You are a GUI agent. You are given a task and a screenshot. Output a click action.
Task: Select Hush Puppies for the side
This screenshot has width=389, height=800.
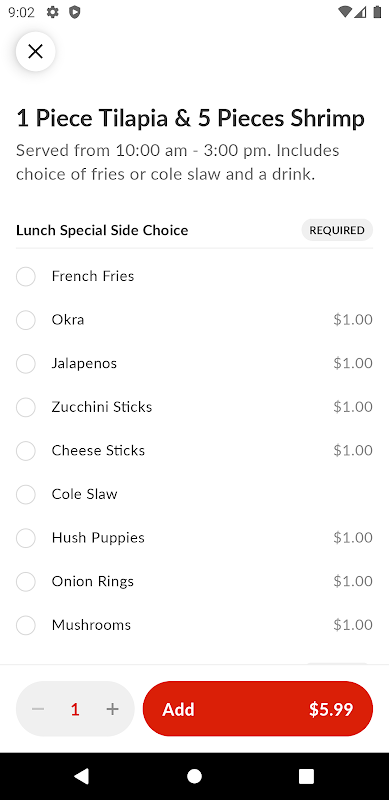click(194, 538)
